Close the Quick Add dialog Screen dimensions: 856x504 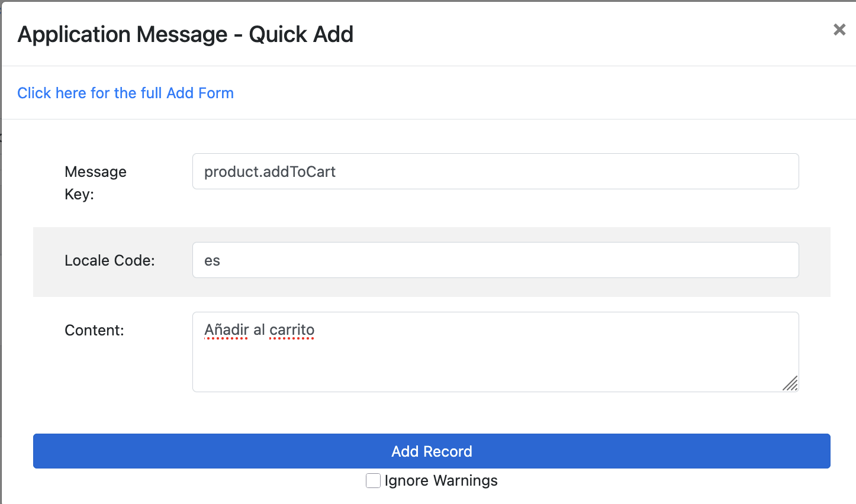coord(839,30)
